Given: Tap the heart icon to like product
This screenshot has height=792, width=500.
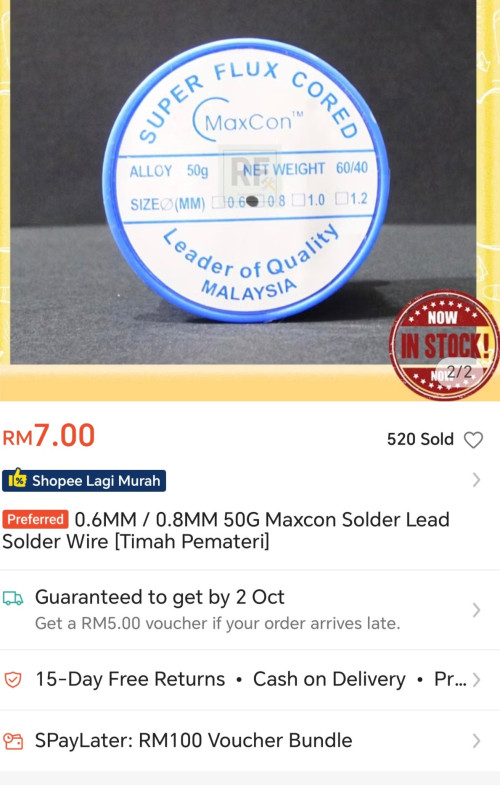Looking at the screenshot, I should 473,439.
